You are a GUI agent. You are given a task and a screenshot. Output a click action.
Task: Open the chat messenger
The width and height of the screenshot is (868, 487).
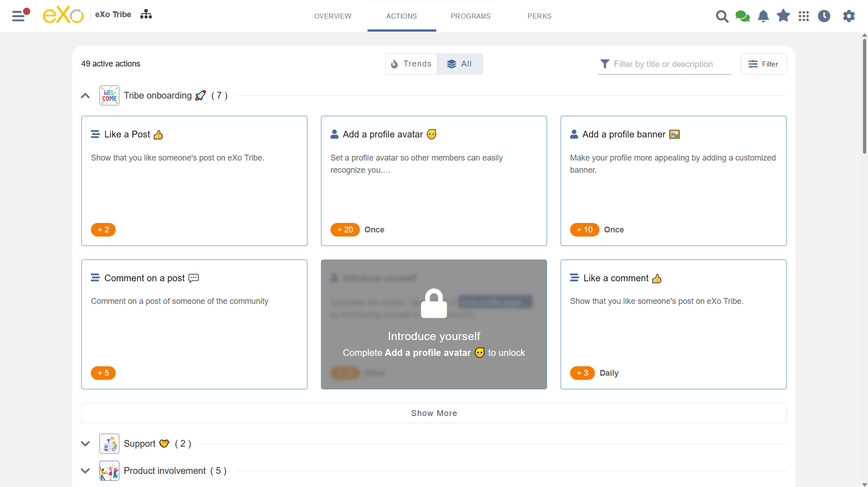pos(742,16)
